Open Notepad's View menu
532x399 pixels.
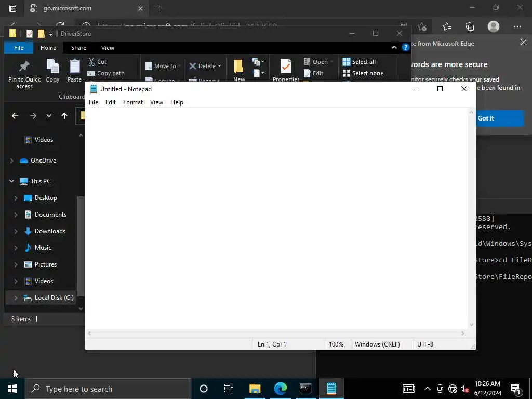point(156,102)
